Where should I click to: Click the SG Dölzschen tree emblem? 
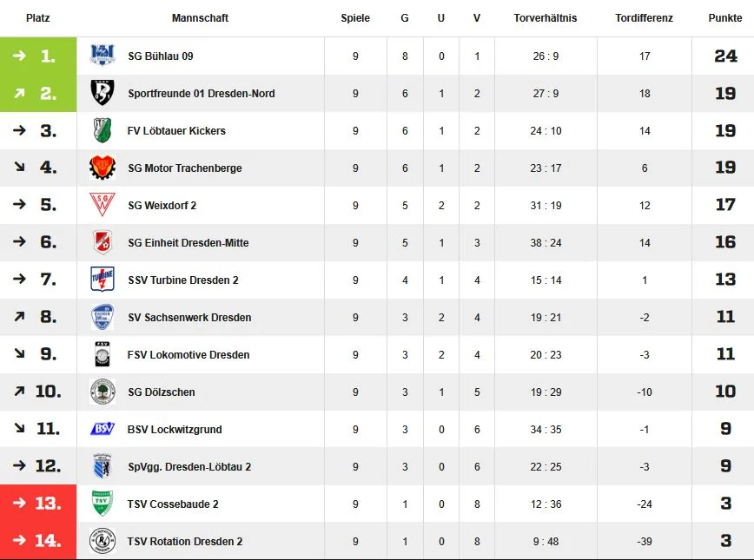pyautogui.click(x=103, y=392)
